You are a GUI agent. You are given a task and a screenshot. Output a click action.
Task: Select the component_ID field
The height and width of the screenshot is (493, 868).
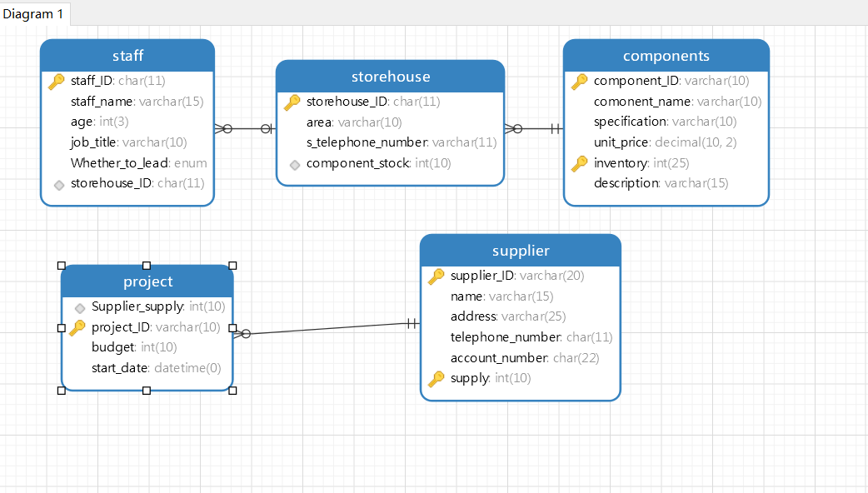pos(671,81)
